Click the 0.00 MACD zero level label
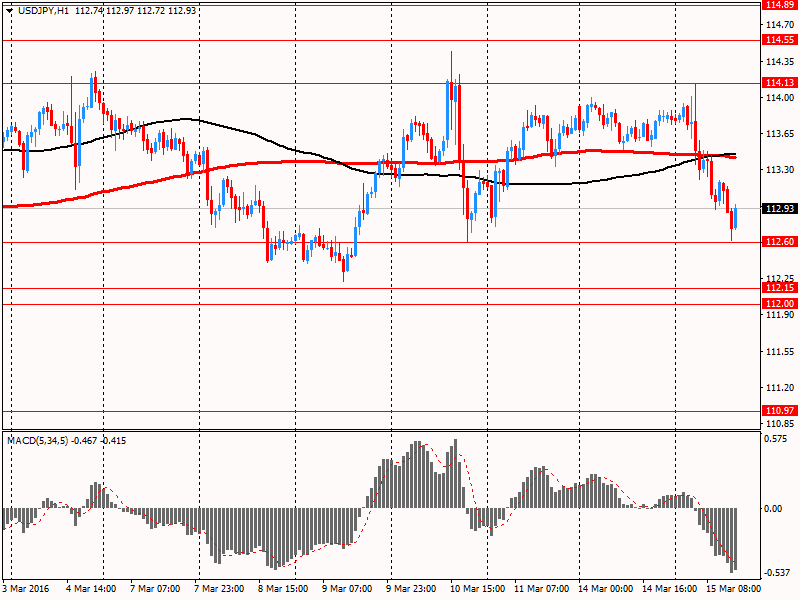Image resolution: width=800 pixels, height=600 pixels. pos(774,509)
